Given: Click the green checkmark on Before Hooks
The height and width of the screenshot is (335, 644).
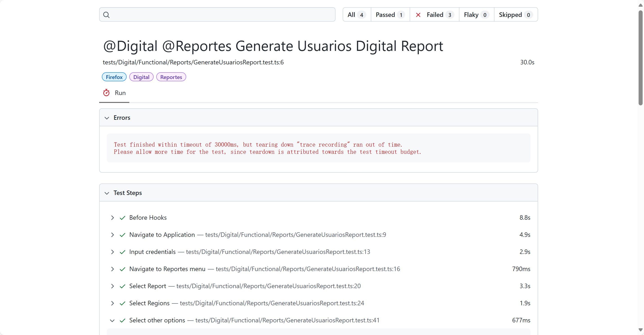Looking at the screenshot, I should (x=122, y=217).
